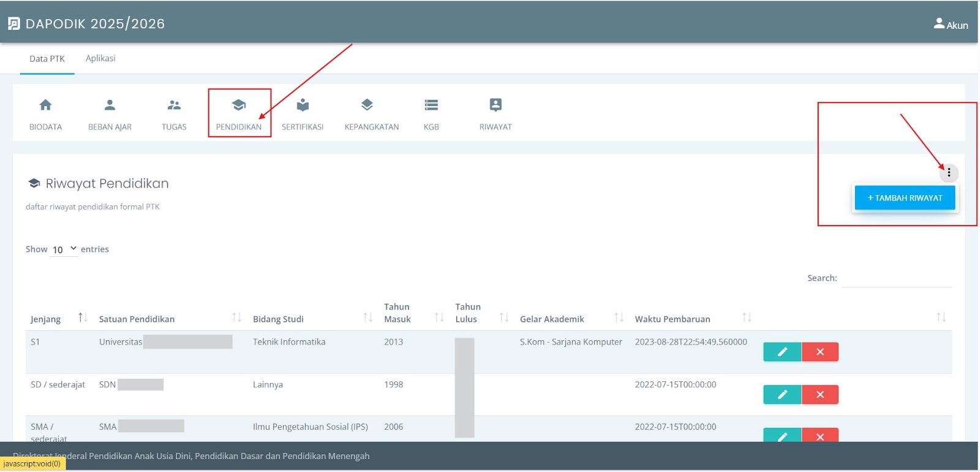Click the 1998 Tahun Masuk cell

[x=394, y=385]
